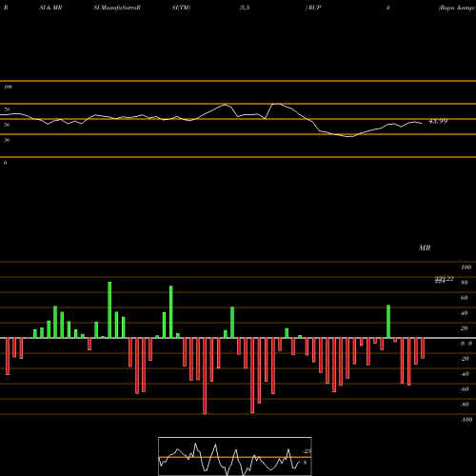Click the RUP ticker text in header

coord(314,8)
